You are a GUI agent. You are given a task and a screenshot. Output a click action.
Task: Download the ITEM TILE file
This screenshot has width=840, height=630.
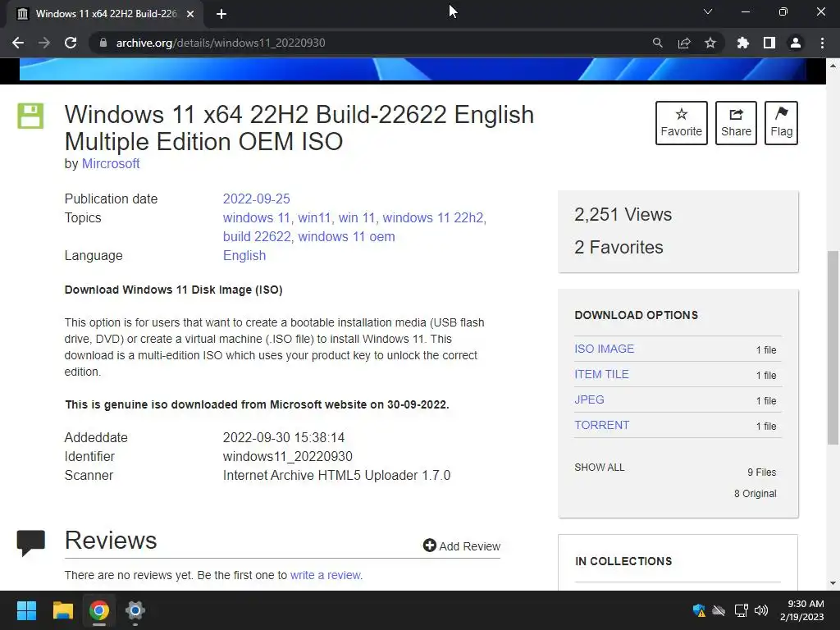[x=601, y=374]
